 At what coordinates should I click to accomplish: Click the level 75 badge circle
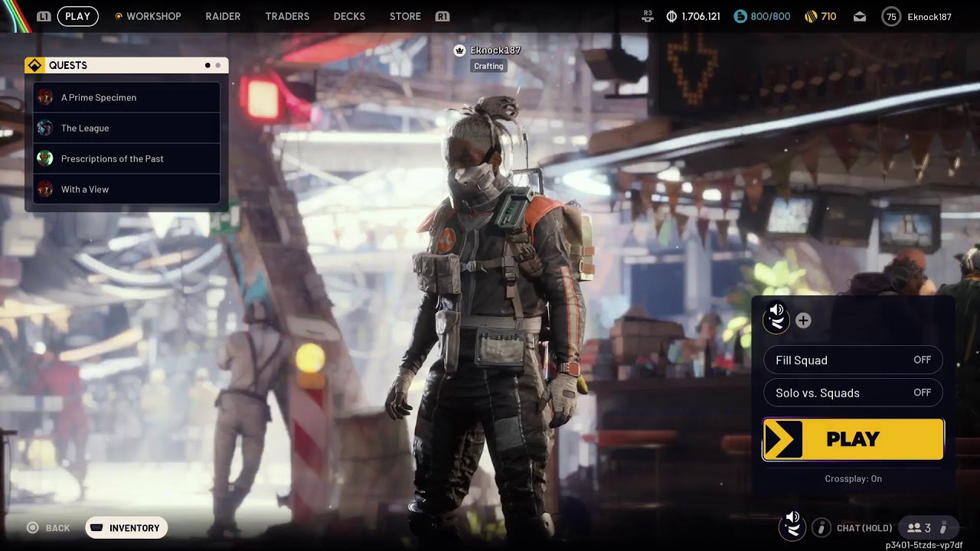(891, 16)
